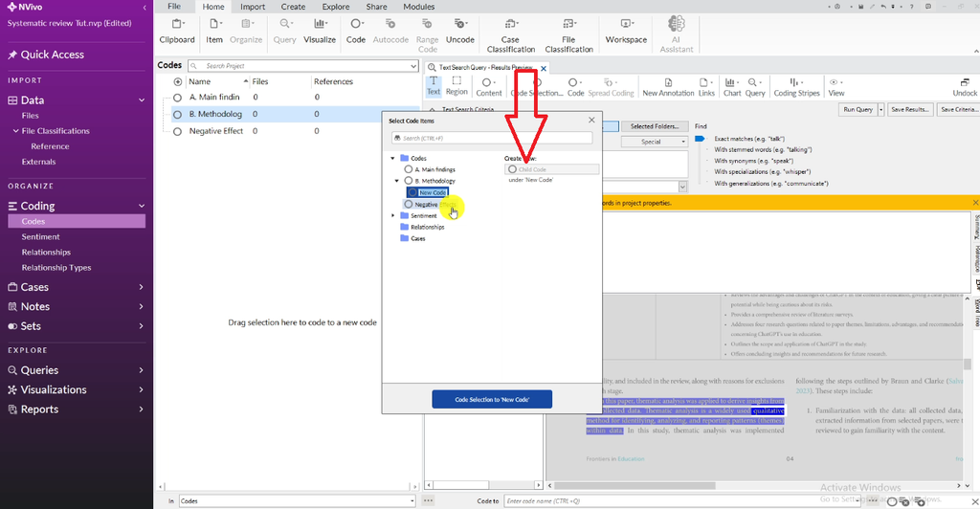Open Query menu in detail toolbar
The height and width of the screenshot is (509, 980).
(x=755, y=87)
